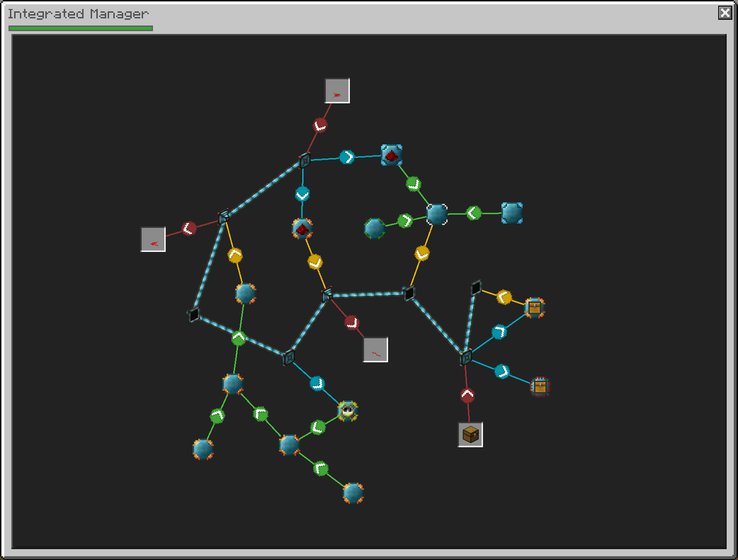
Task: Select green chevron just left of face node
Action: pyautogui.click(x=318, y=427)
